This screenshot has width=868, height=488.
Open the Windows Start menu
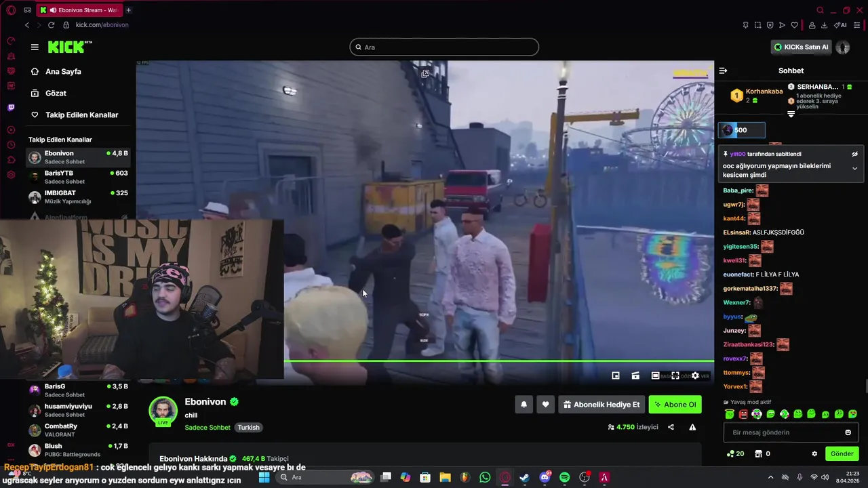(264, 477)
